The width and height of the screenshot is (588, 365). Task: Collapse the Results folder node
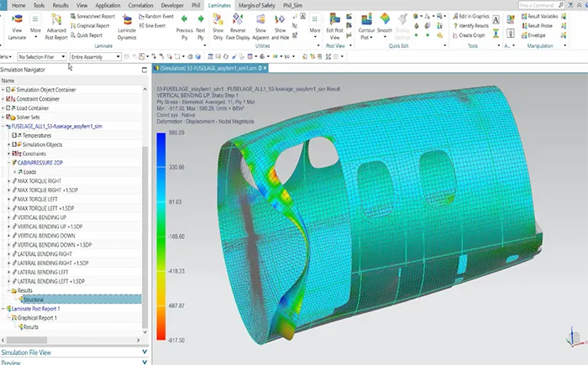(x=8, y=290)
